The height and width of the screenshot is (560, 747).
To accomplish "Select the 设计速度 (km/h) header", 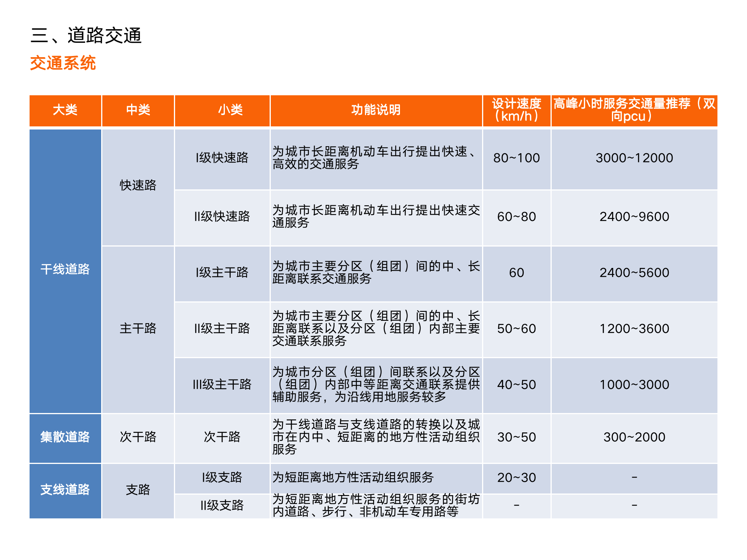I will point(516,110).
